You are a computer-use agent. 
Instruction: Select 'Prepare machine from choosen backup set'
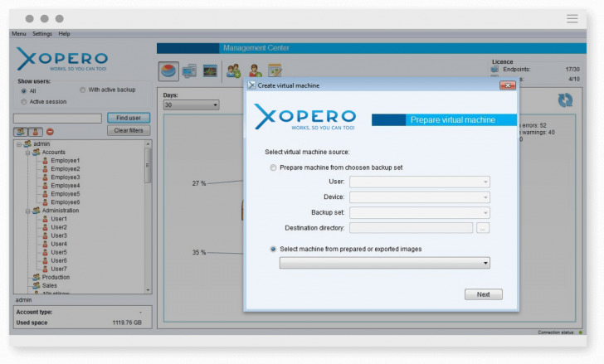[x=273, y=167]
